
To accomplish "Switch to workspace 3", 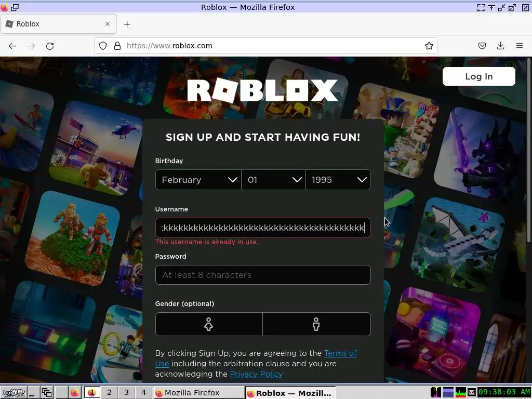I will click(x=126, y=393).
